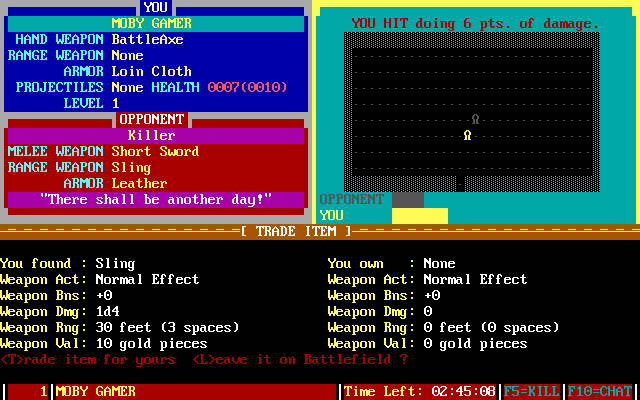Choose Leave it on Battlefield option
The width and height of the screenshot is (640, 400).
[296, 359]
